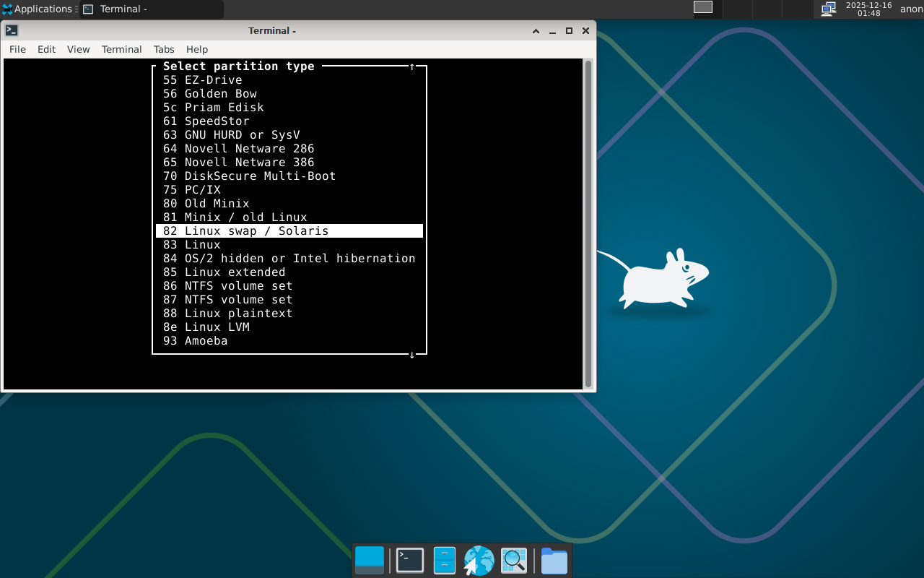Click the terminal icon in window title bar
The height and width of the screenshot is (578, 924).
[x=12, y=30]
